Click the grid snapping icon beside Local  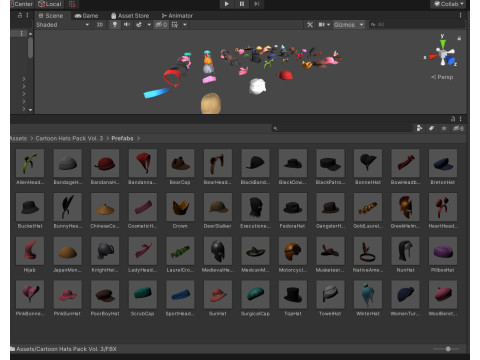click(72, 4)
